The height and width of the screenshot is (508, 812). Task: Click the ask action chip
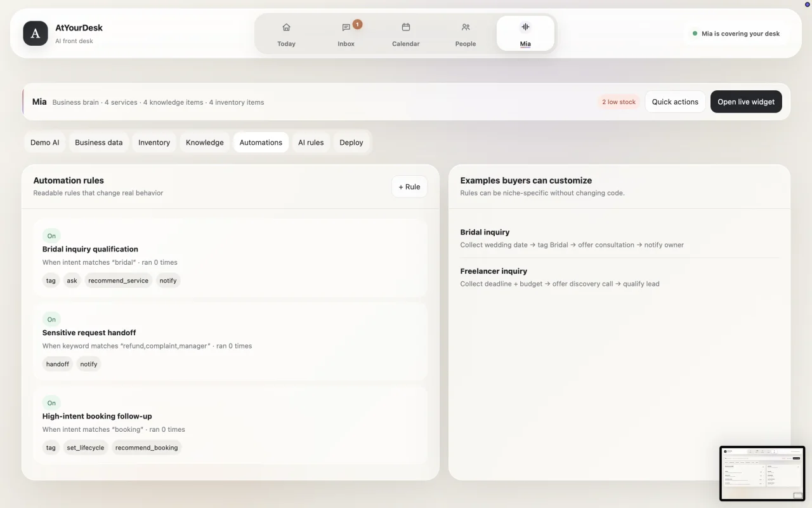pyautogui.click(x=72, y=281)
